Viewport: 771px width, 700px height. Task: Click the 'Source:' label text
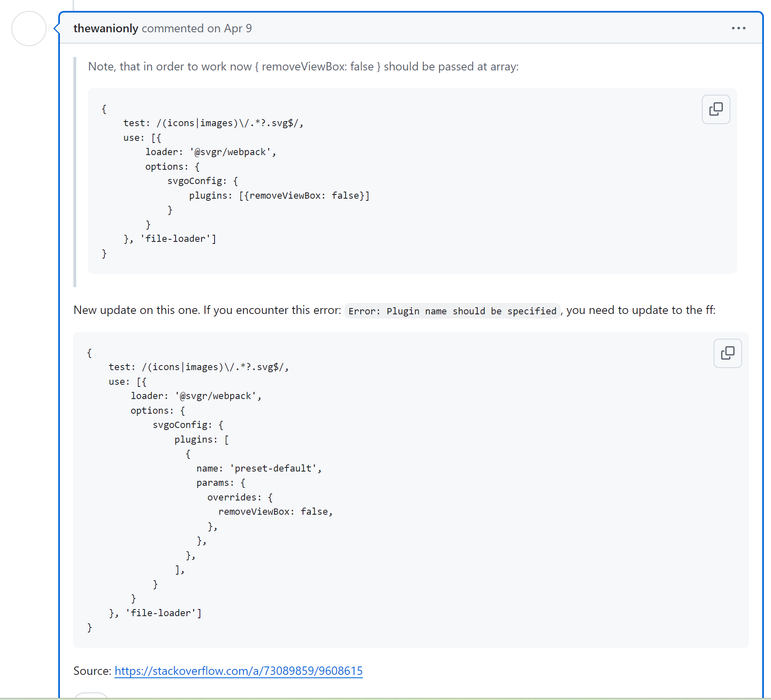[92, 671]
